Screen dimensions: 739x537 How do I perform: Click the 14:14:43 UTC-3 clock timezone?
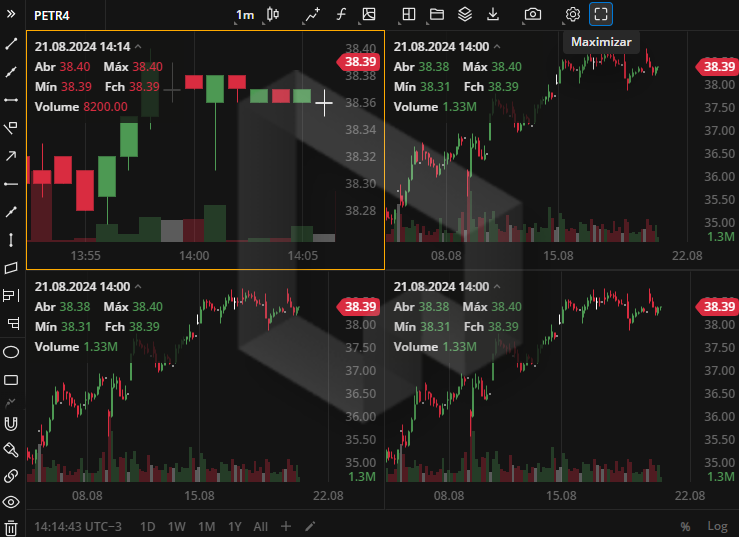pos(78,526)
